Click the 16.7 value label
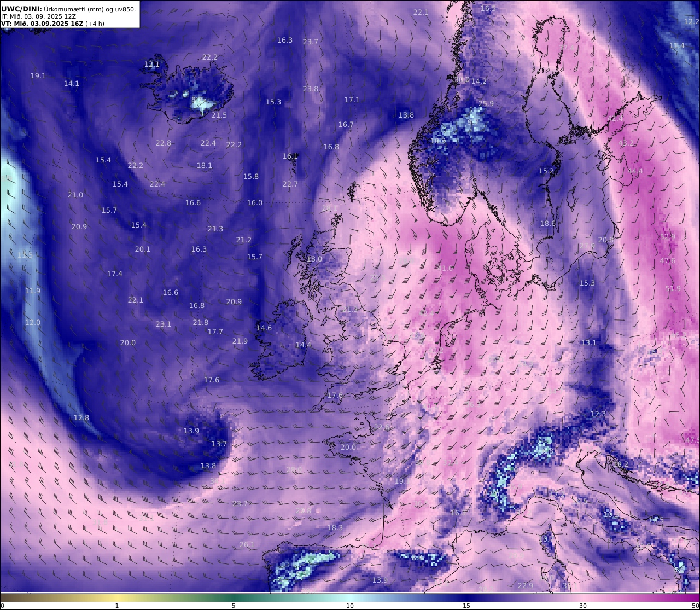The image size is (700, 610). (x=346, y=125)
